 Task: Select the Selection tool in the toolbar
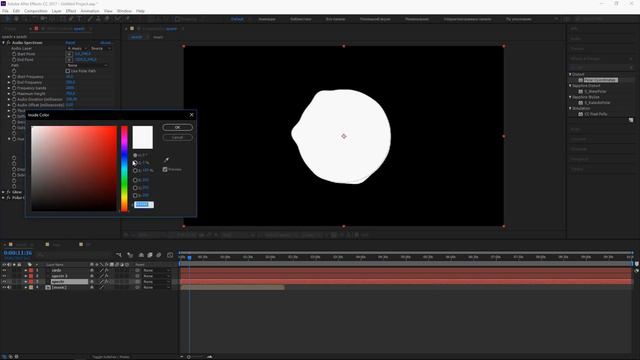click(x=7, y=19)
